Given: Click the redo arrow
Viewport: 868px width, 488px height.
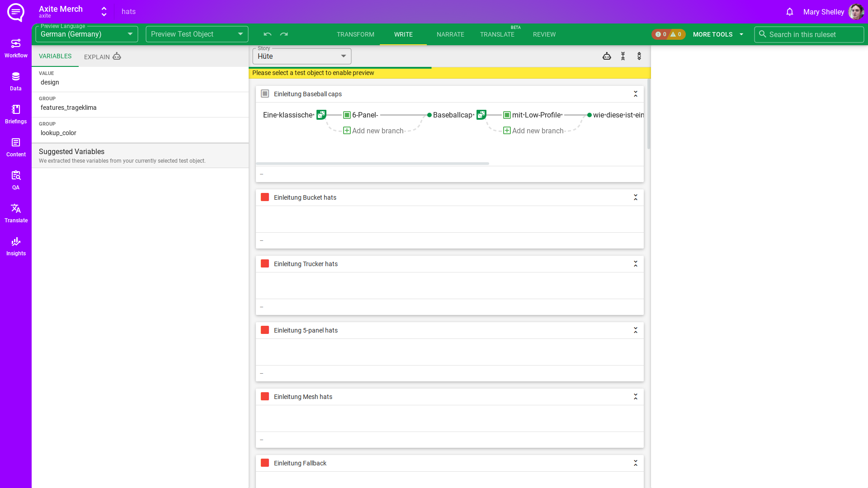Looking at the screenshot, I should pos(284,34).
